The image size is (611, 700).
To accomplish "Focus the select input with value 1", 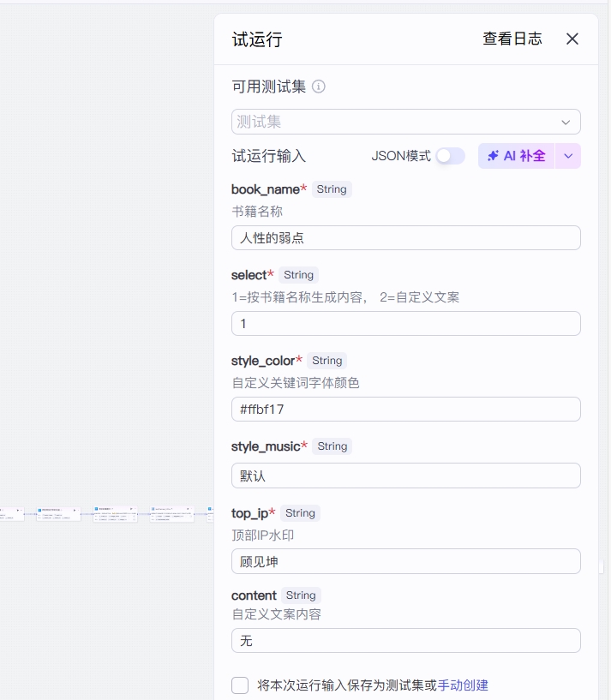I will coord(405,324).
